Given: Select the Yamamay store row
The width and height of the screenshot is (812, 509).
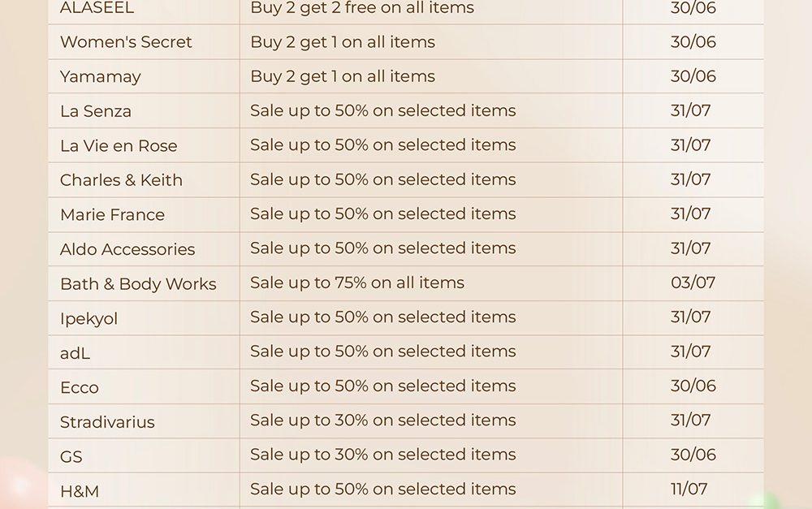Looking at the screenshot, I should pyautogui.click(x=405, y=76).
